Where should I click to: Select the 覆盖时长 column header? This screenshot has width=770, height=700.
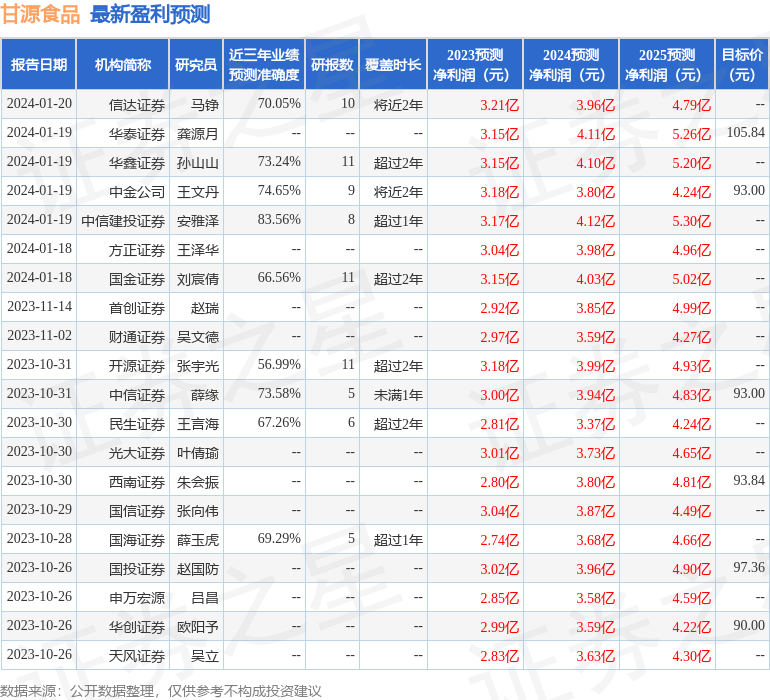click(x=393, y=65)
